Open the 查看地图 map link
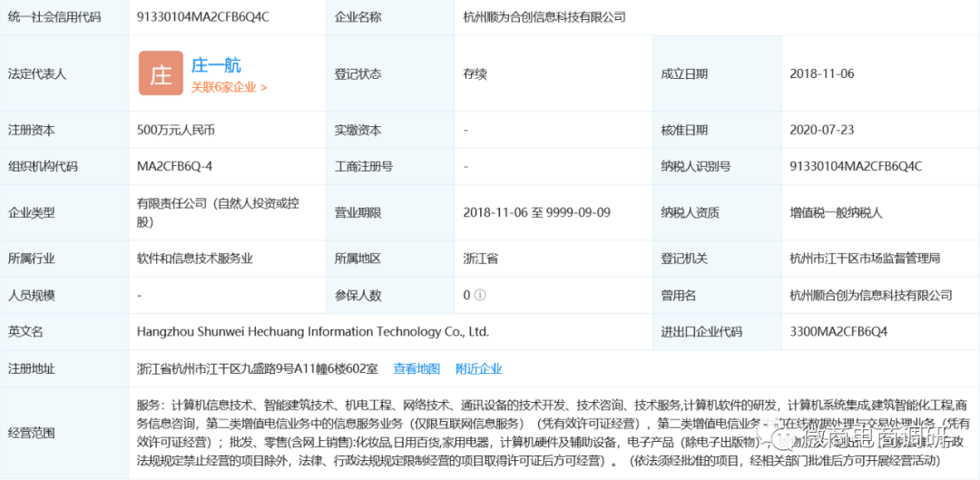Viewport: 980px width, 480px height. click(416, 368)
